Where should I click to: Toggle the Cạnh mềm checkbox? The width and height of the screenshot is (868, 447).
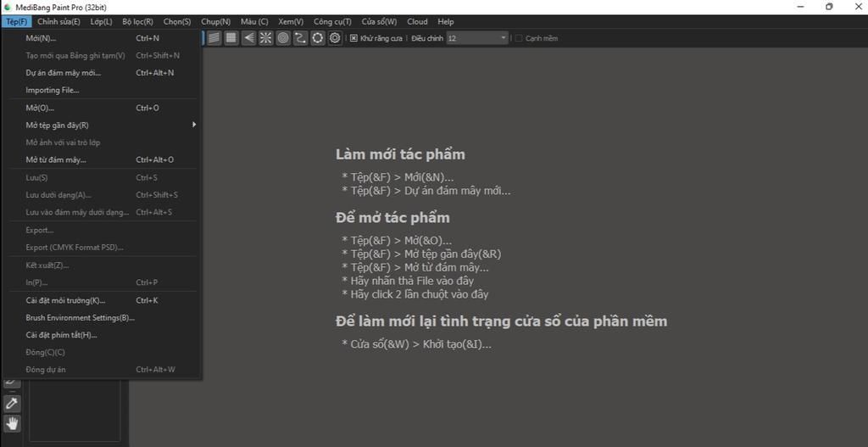click(x=519, y=38)
